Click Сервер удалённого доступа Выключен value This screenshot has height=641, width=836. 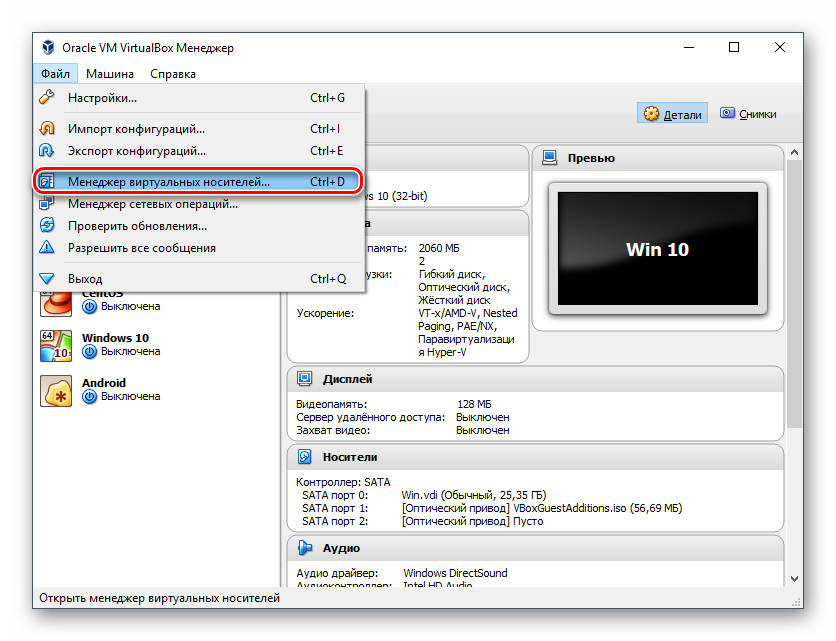click(483, 417)
